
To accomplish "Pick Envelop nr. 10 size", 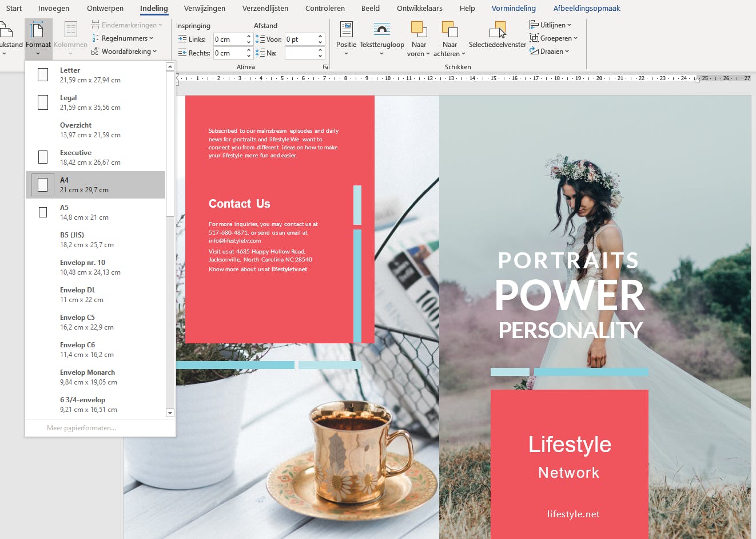I will (x=96, y=267).
